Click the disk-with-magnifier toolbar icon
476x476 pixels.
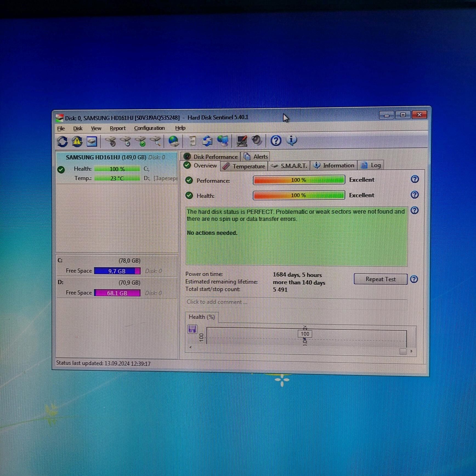[x=156, y=141]
